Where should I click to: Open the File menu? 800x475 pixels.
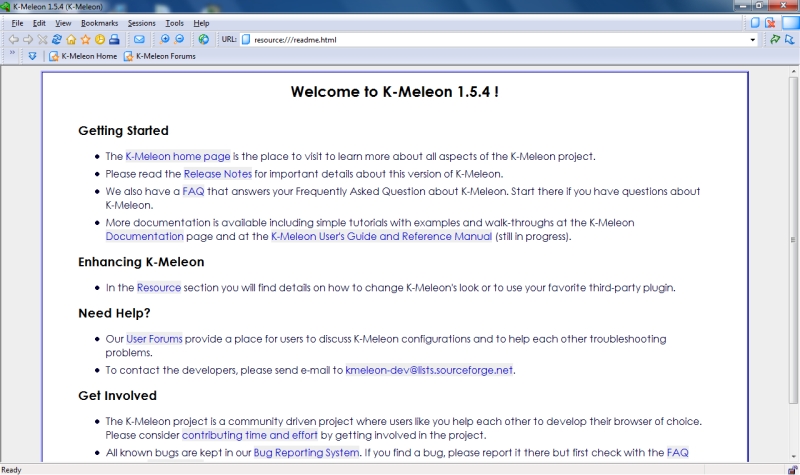pos(17,23)
